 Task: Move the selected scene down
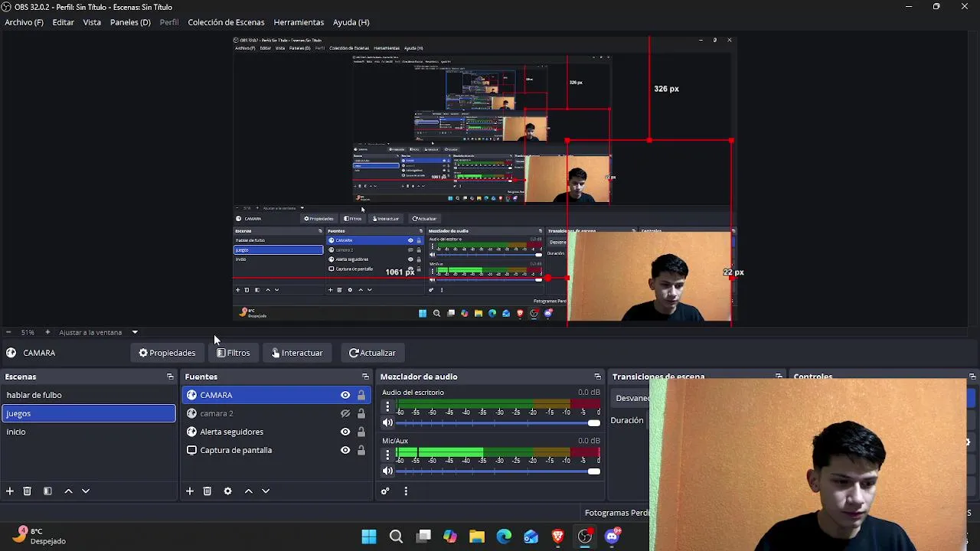click(86, 491)
